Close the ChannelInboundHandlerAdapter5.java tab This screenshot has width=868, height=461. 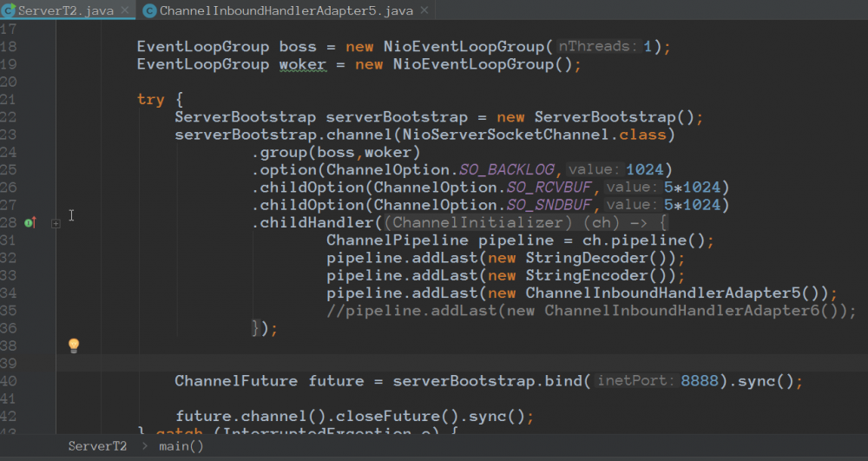click(x=424, y=10)
